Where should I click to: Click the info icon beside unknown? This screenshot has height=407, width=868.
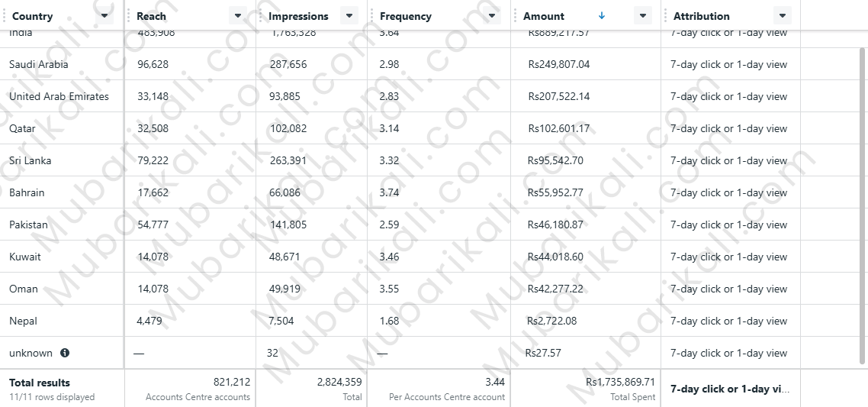pos(65,353)
